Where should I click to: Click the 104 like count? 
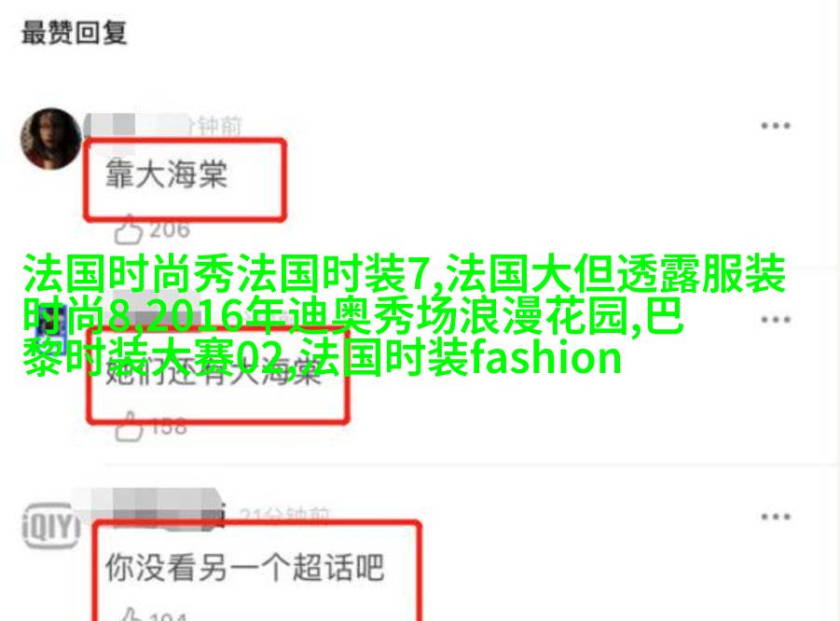[x=168, y=616]
